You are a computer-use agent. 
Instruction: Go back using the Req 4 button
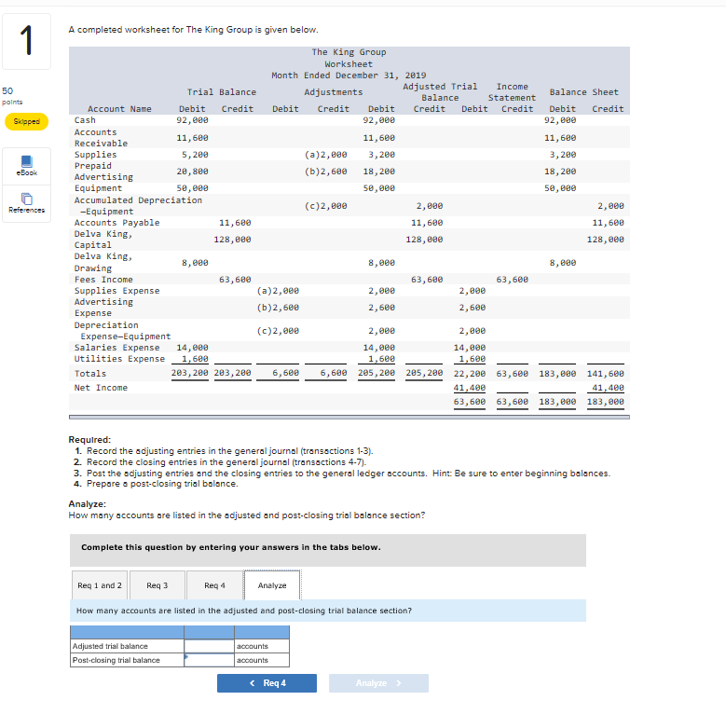(267, 683)
